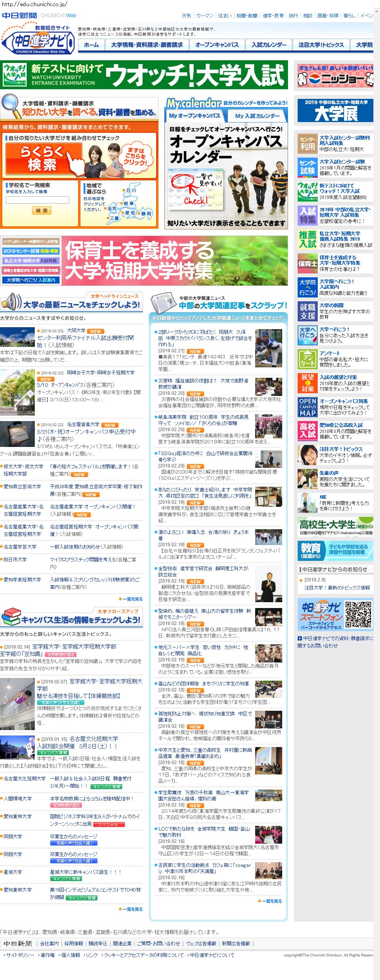Click the 高校入試 pink sidebar icon
The image size is (380, 980).
307,431
